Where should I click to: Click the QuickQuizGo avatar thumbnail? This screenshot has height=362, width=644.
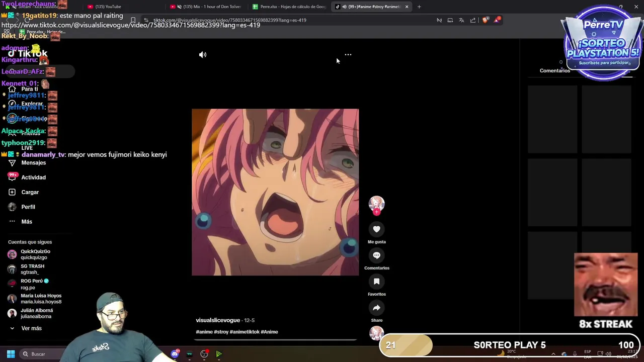pos(12,254)
